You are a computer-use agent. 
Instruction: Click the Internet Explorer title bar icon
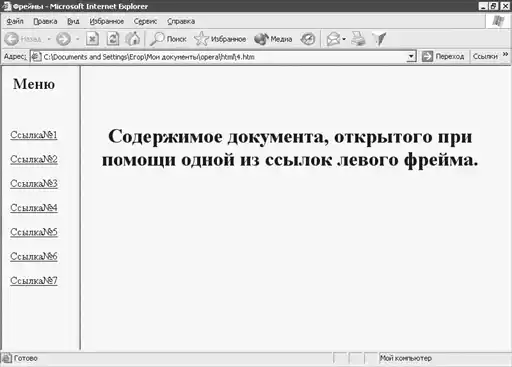[6, 6]
